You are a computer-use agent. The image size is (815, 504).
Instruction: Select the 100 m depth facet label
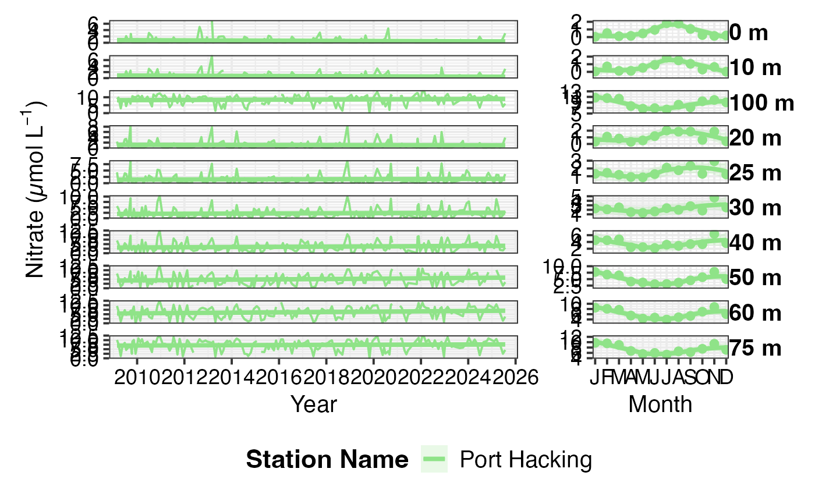tap(761, 104)
